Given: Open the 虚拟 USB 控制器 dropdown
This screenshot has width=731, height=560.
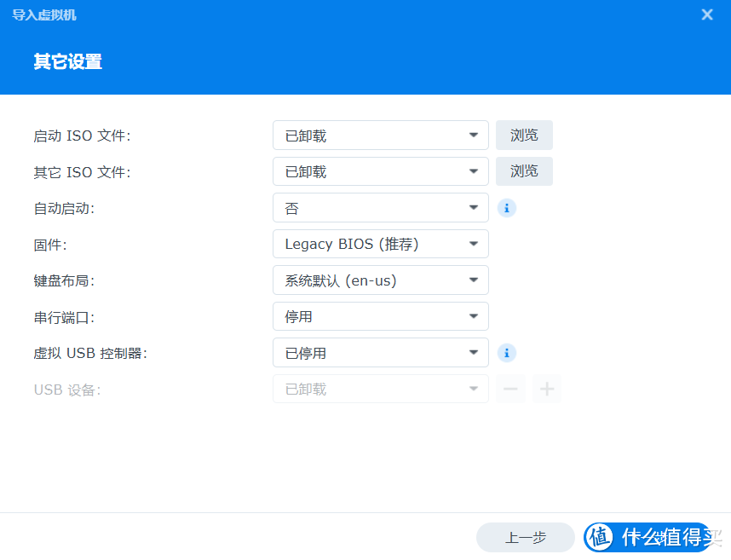Looking at the screenshot, I should (x=380, y=352).
